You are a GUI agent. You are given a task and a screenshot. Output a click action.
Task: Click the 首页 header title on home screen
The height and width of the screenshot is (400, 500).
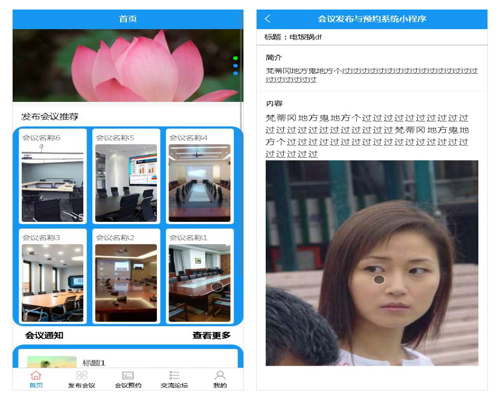coord(128,19)
